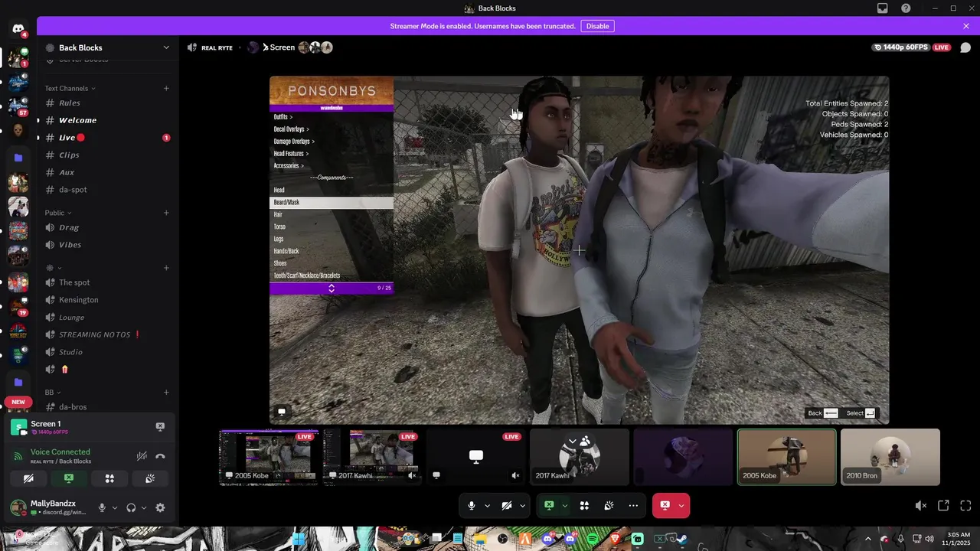980x551 pixels.
Task: Open share screen options arrow in call bar
Action: point(564,505)
